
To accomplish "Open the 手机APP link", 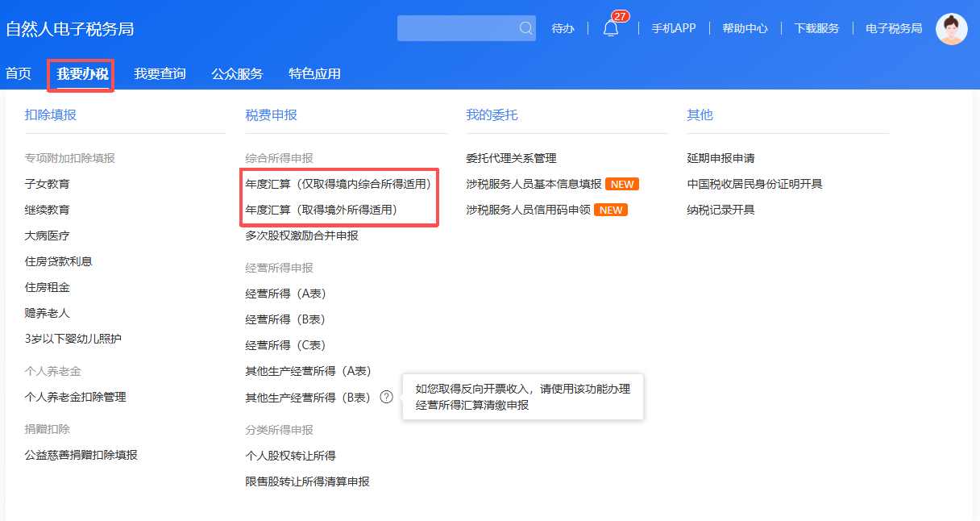I will point(673,28).
